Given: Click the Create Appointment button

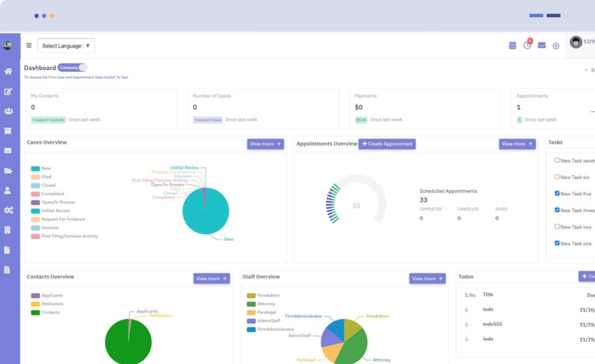Looking at the screenshot, I should 387,144.
